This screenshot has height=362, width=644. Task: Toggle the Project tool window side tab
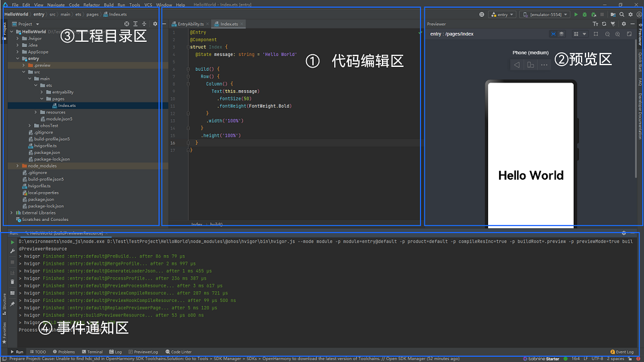pos(4,32)
